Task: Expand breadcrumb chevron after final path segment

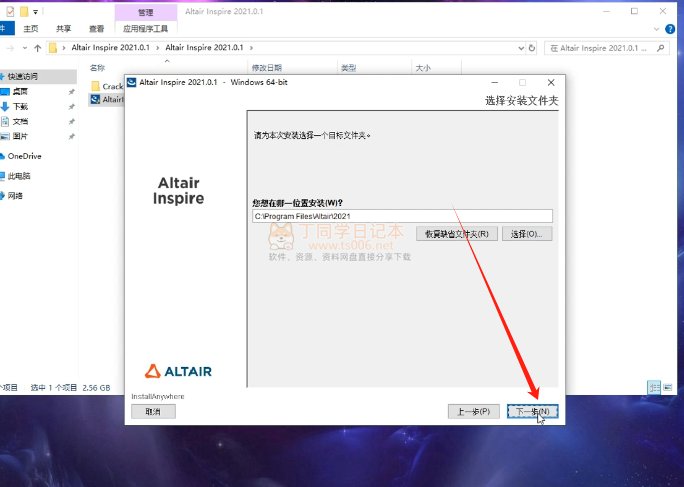Action: (251, 48)
